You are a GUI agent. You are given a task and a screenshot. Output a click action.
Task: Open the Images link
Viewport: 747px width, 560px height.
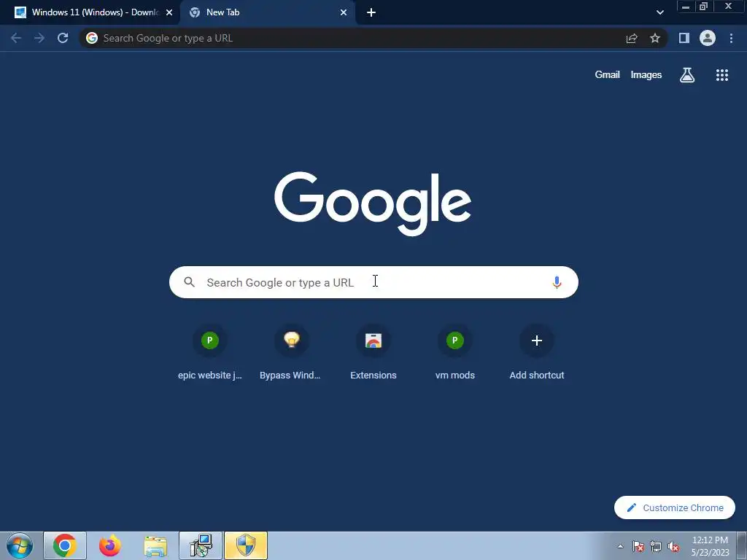[646, 75]
